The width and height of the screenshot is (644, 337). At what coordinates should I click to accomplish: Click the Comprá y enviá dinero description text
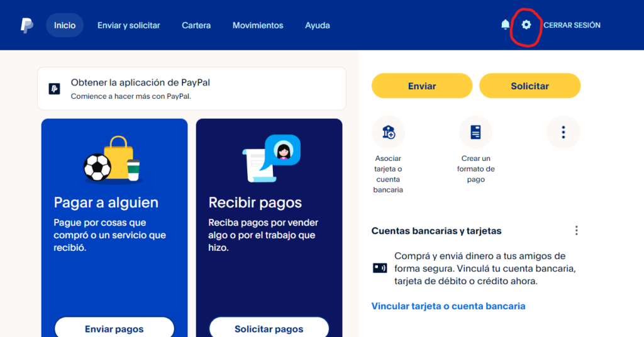[485, 268]
